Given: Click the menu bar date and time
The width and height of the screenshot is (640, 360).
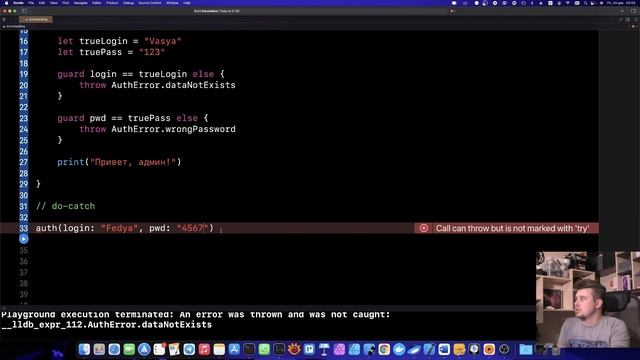Looking at the screenshot, I should 621,3.
